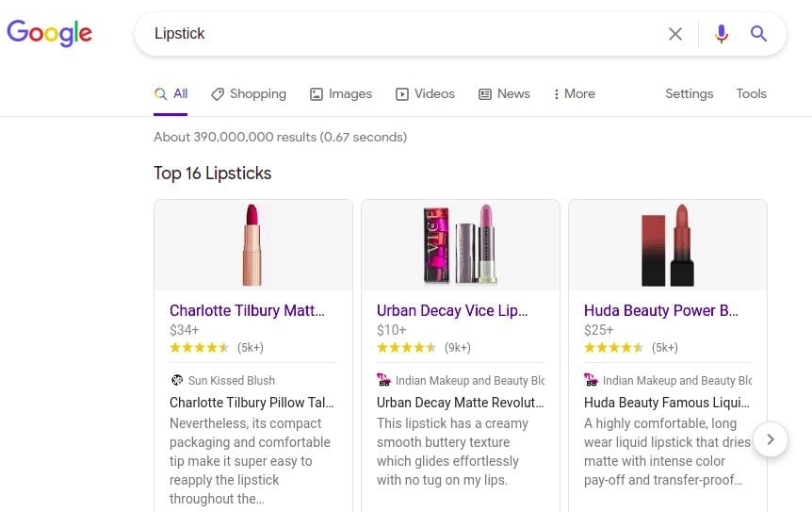Click Sun Kissed Blush source icon
The image size is (812, 512).
[x=176, y=380]
